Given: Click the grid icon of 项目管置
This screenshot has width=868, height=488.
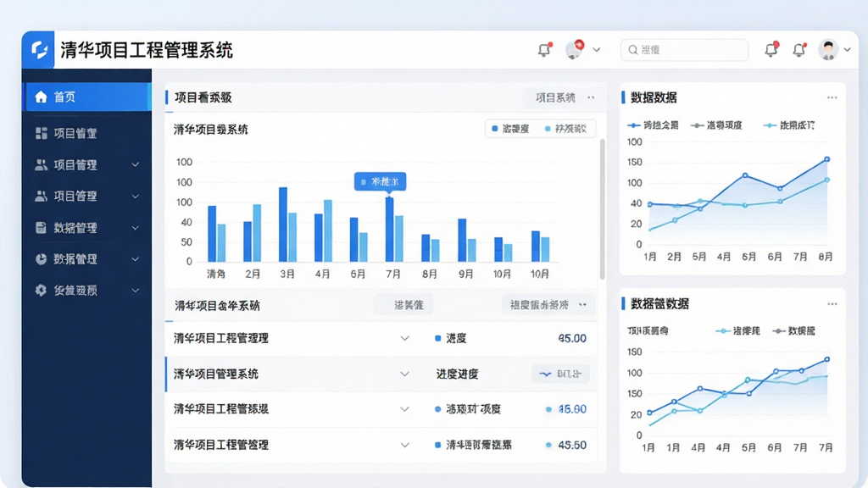Looking at the screenshot, I should [x=41, y=133].
